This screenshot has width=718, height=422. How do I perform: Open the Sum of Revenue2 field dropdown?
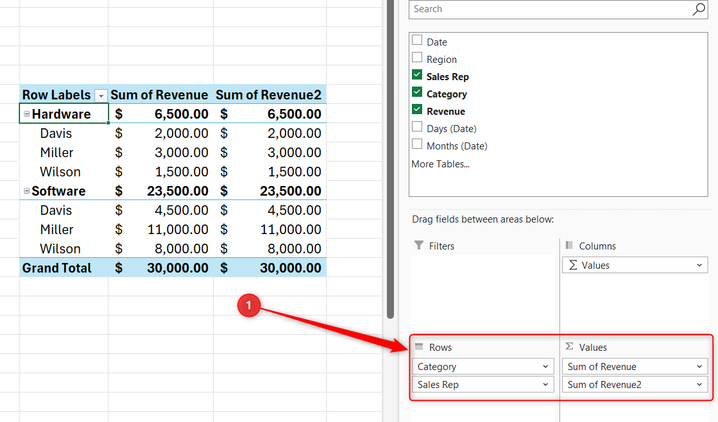pyautogui.click(x=699, y=384)
